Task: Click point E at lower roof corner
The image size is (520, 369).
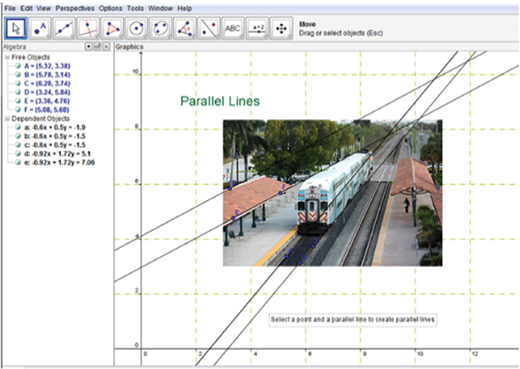Action: point(233,218)
